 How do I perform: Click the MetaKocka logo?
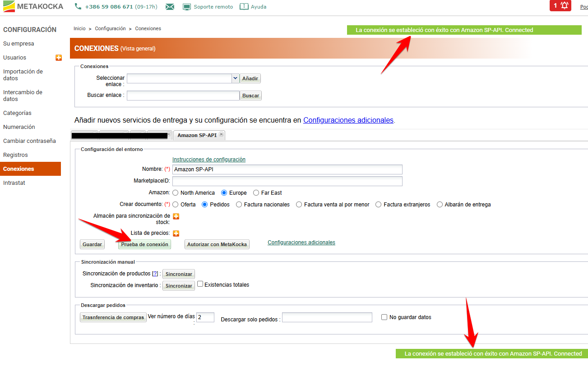(x=33, y=7)
